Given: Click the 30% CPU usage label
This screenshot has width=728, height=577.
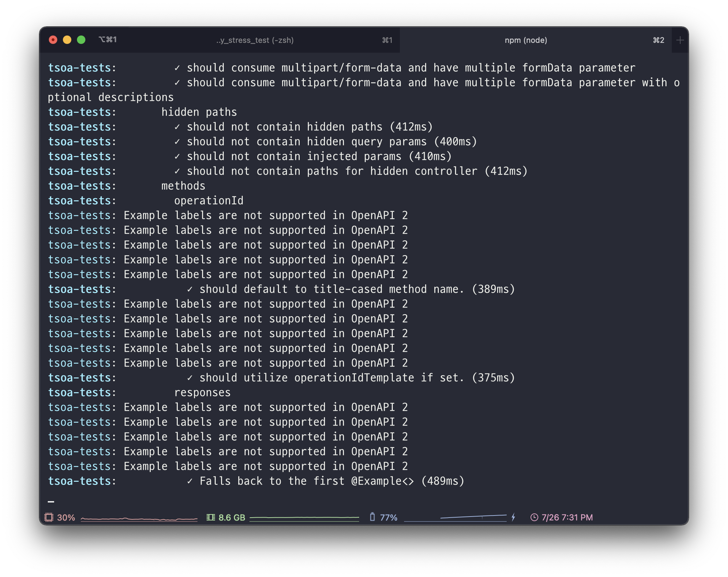Looking at the screenshot, I should point(66,517).
